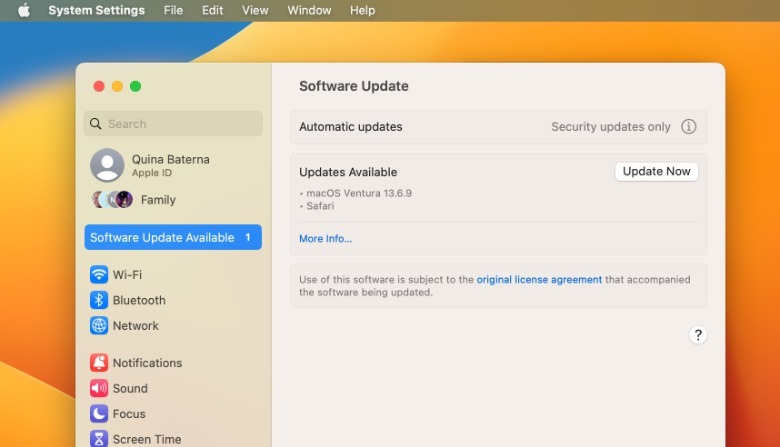The width and height of the screenshot is (780, 447).
Task: Click the question mark help button
Action: [698, 335]
